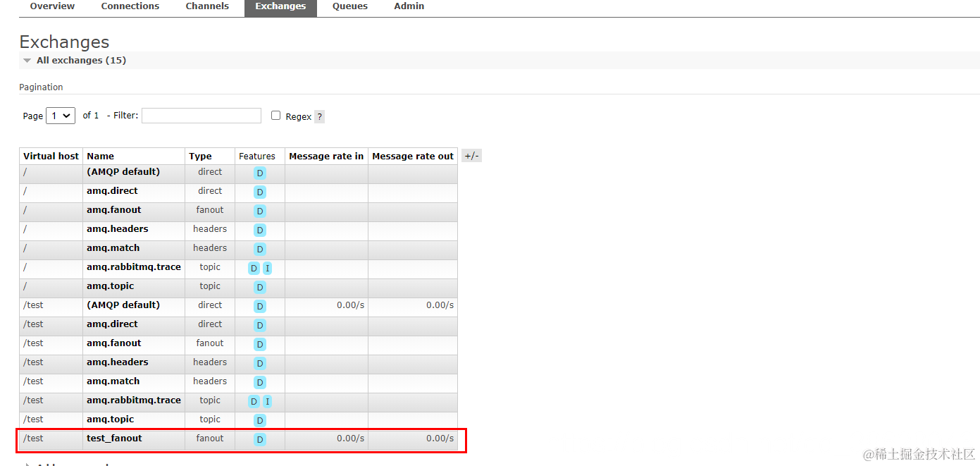Click 0.00/s rate in for /test (AMQP default)

(350, 305)
